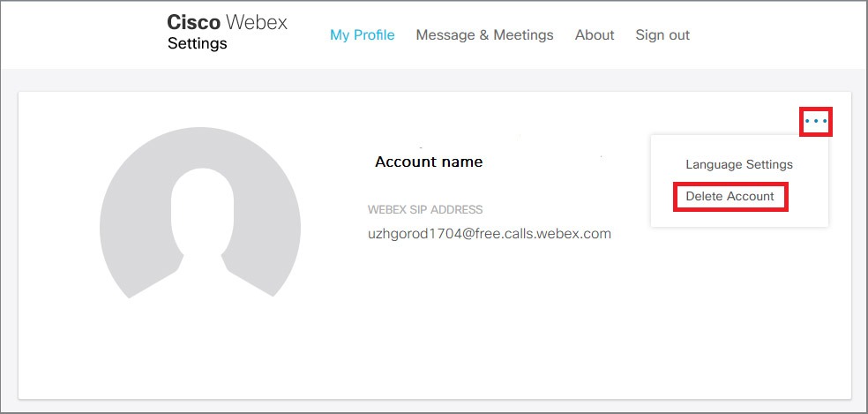
Task: Click the uzhgorod1704@free.calls.webex.com address
Action: pyautogui.click(x=490, y=234)
